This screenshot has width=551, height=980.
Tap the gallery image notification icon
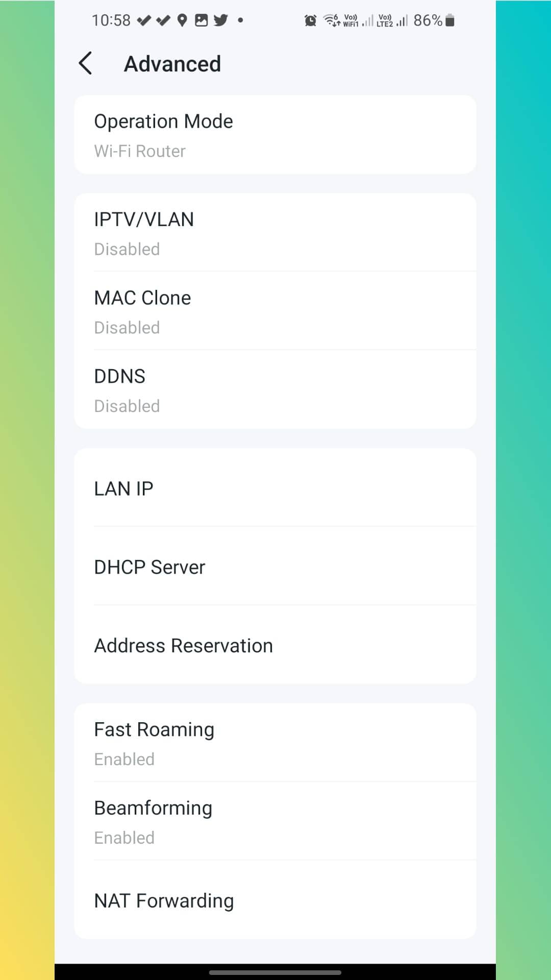[x=202, y=20]
